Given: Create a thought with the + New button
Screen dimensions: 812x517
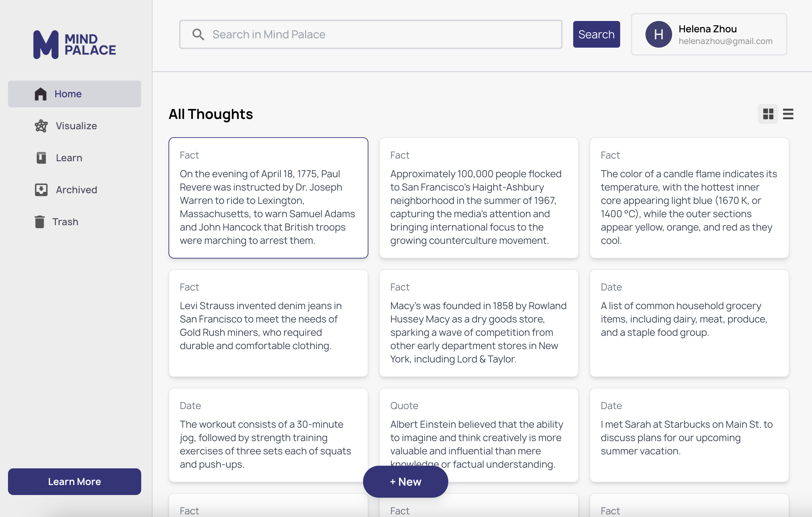Looking at the screenshot, I should 405,482.
